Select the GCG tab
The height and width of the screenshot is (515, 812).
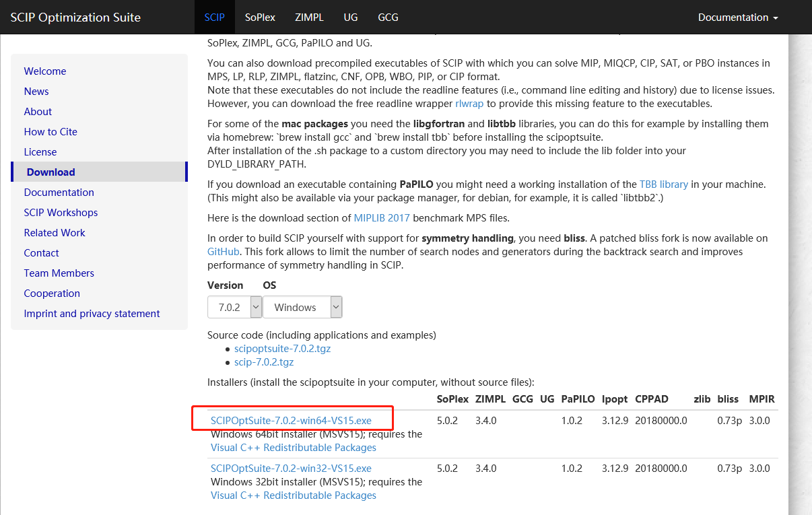pos(388,17)
